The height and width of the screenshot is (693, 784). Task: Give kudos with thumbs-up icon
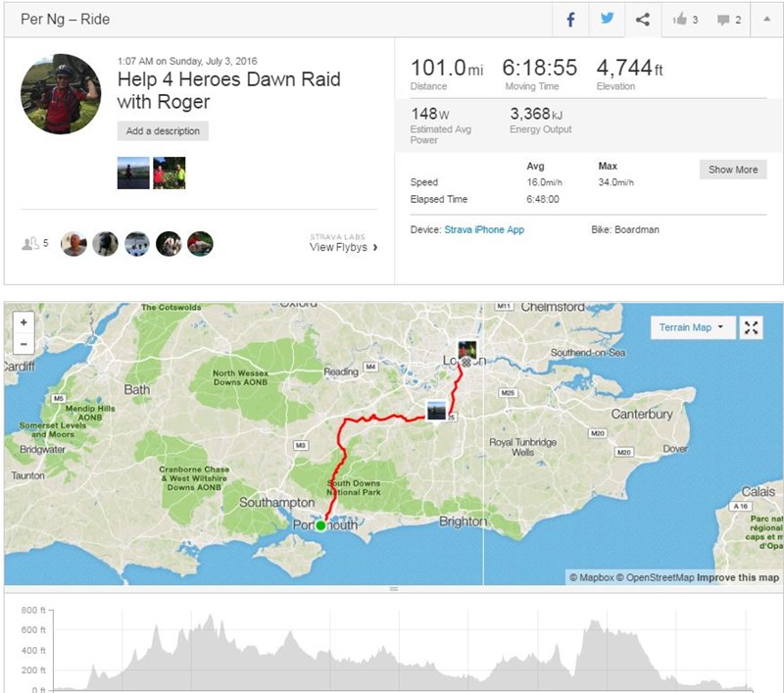680,20
